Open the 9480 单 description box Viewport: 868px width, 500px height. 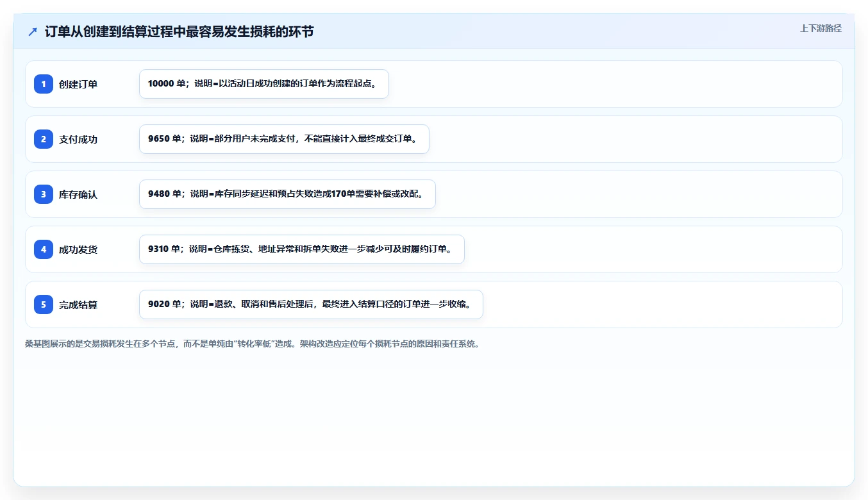[287, 194]
